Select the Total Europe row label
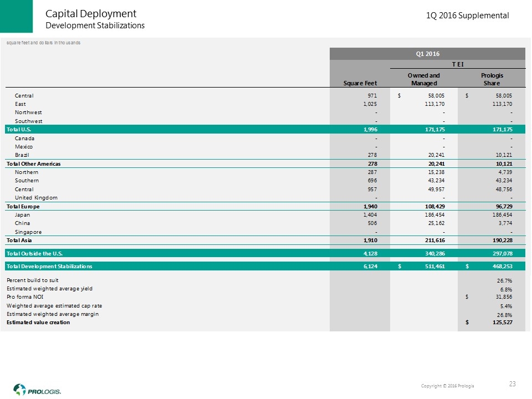The width and height of the screenshot is (532, 399). (x=23, y=206)
